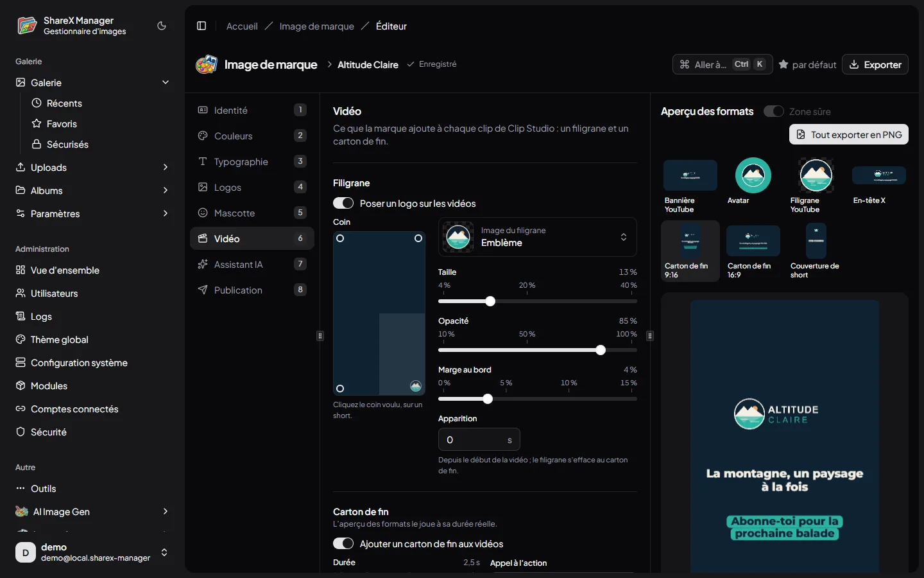Disable Poser un logo sur les vidéos

[x=343, y=203]
